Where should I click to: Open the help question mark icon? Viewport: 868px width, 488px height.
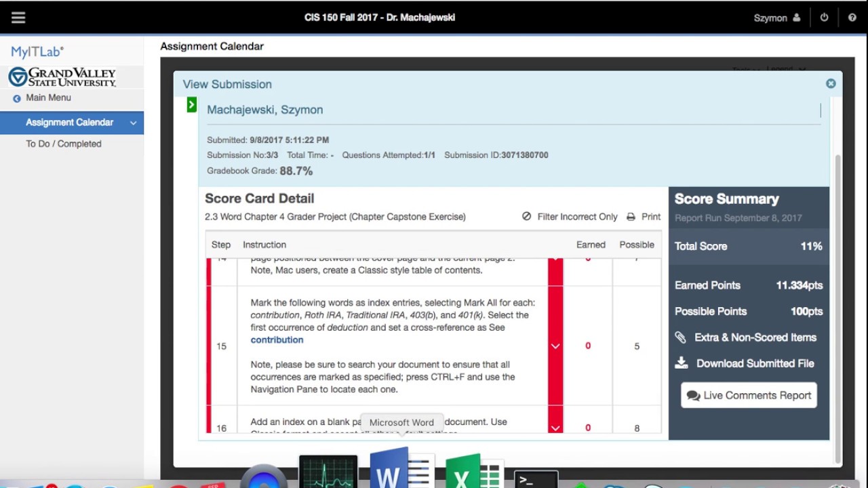point(852,18)
